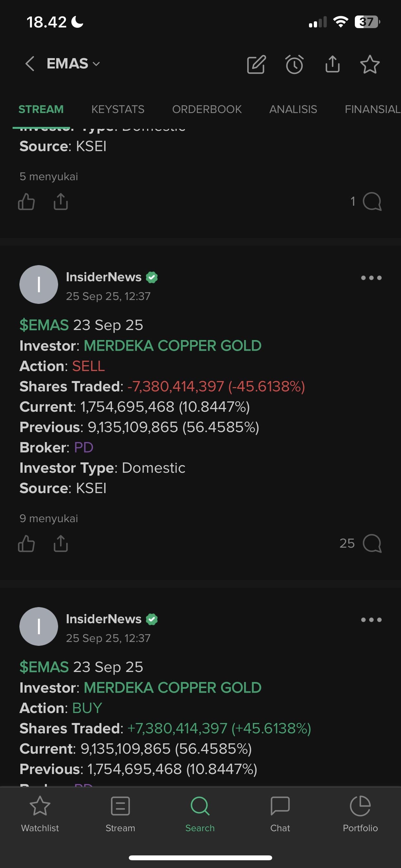Image resolution: width=401 pixels, height=868 pixels.
Task: Share the SELL post via share icon
Action: 61,543
